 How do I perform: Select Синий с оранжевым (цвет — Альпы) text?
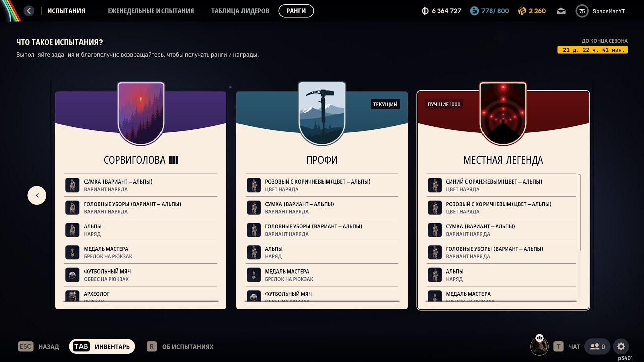494,182
